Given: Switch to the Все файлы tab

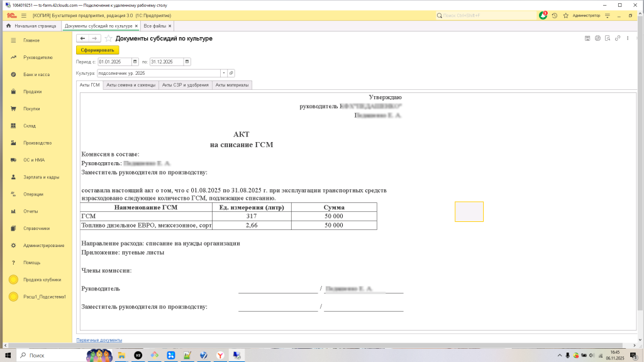Looking at the screenshot, I should [155, 26].
